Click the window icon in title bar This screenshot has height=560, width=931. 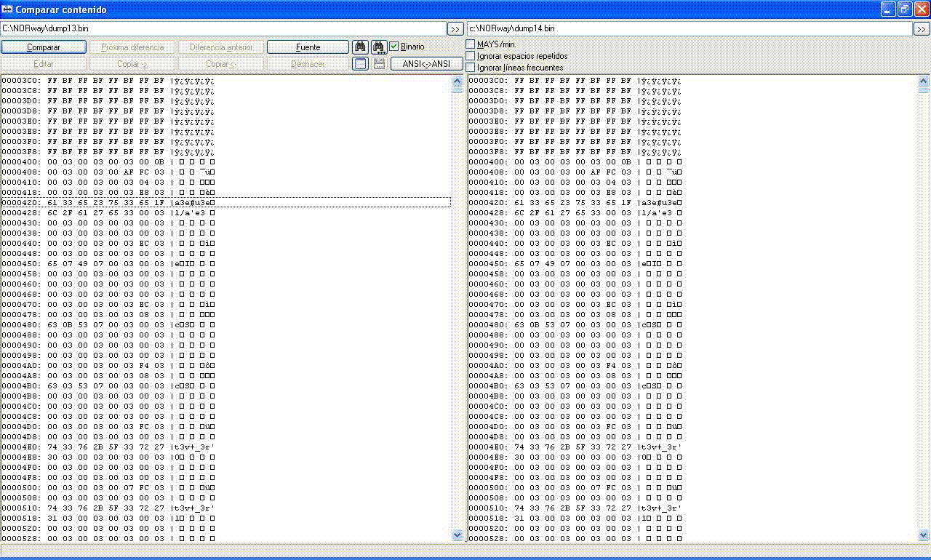pyautogui.click(x=8, y=9)
